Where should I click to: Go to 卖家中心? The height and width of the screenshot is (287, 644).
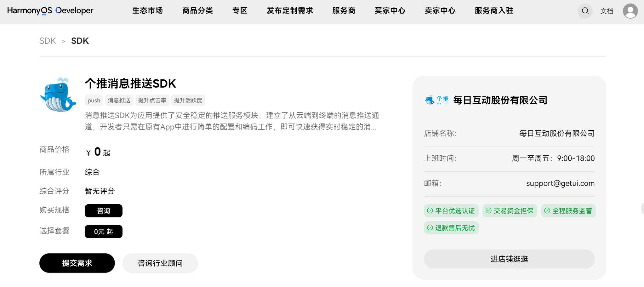pos(440,11)
